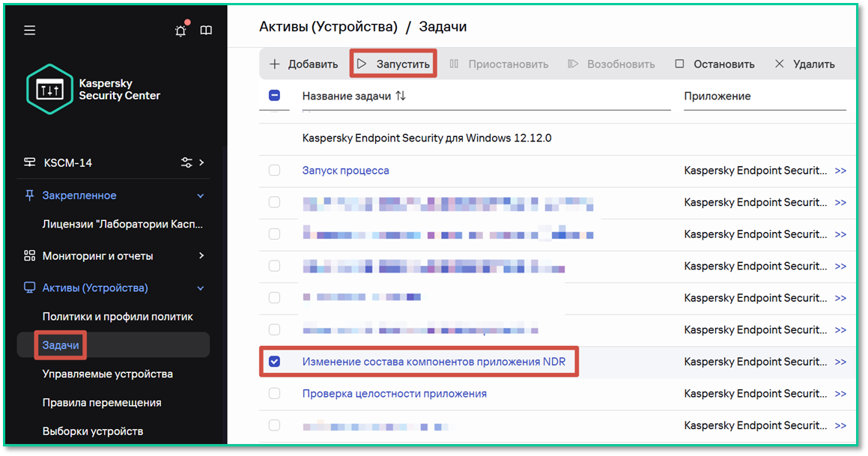Click the plus icon of Добавить

click(x=275, y=64)
